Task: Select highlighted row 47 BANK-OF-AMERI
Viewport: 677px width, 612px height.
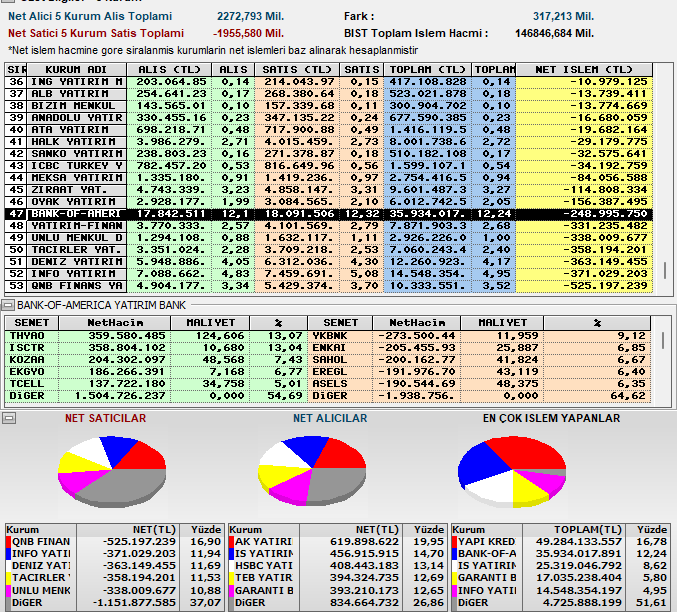Action: (x=329, y=214)
